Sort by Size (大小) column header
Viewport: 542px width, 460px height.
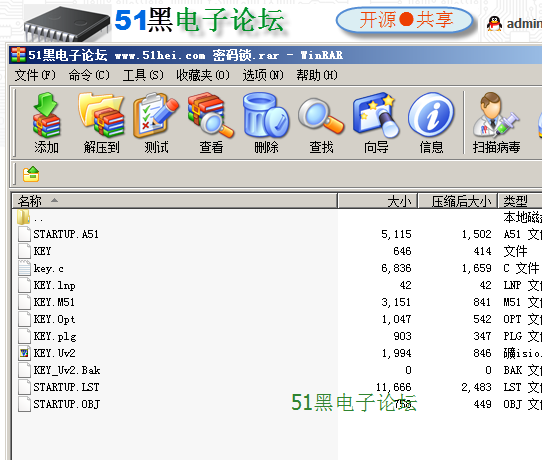point(378,201)
